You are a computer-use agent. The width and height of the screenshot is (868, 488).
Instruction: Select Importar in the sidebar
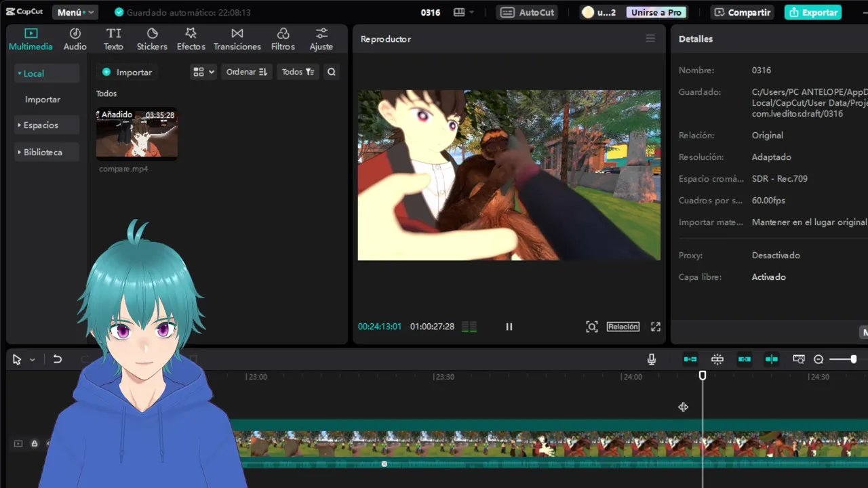coord(43,99)
